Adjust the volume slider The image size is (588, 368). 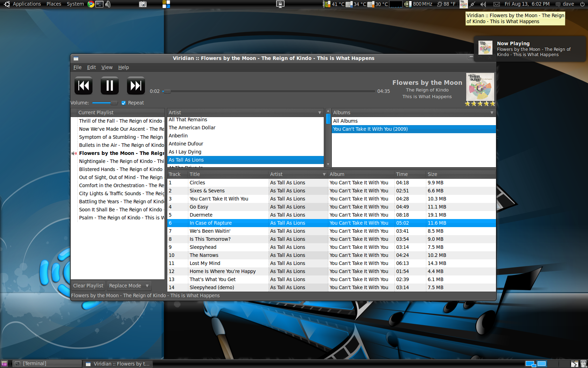coord(104,103)
